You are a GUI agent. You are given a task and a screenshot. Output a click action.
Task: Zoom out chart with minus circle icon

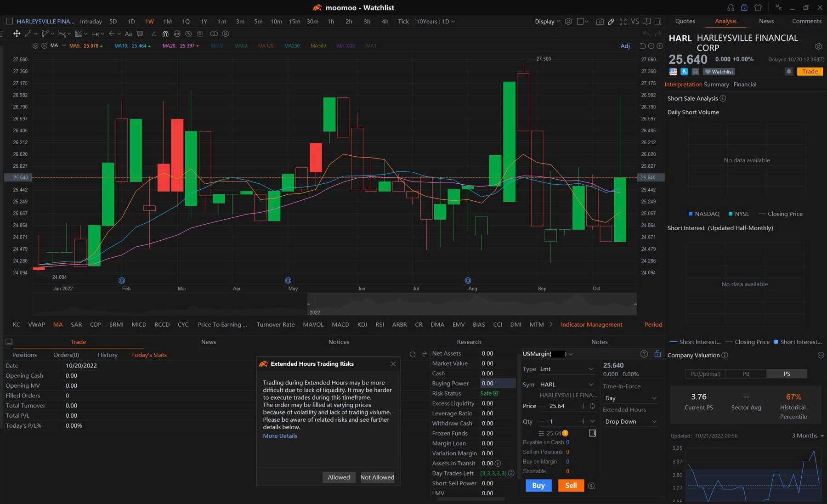point(651,46)
